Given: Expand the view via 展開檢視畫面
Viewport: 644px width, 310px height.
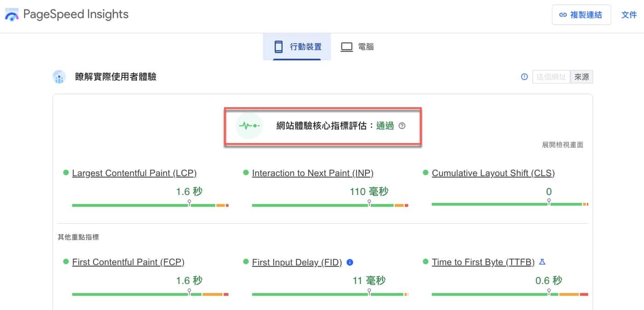Looking at the screenshot, I should (x=563, y=144).
